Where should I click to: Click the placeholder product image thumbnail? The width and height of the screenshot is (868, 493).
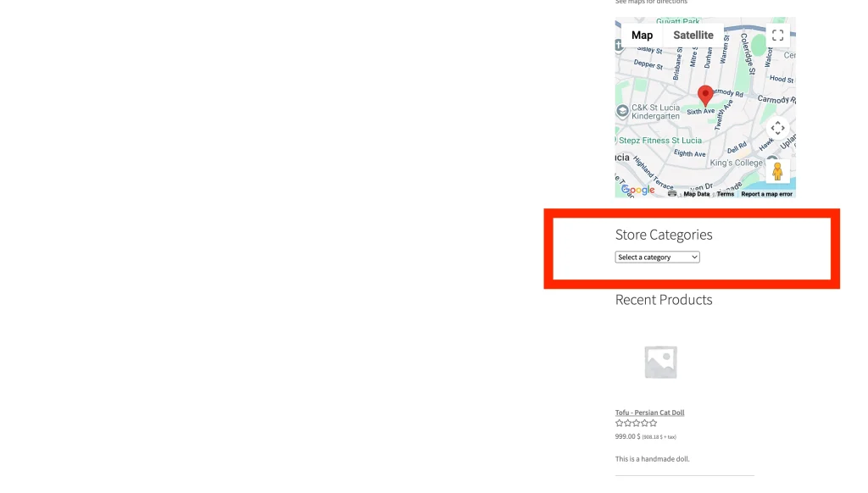[660, 362]
